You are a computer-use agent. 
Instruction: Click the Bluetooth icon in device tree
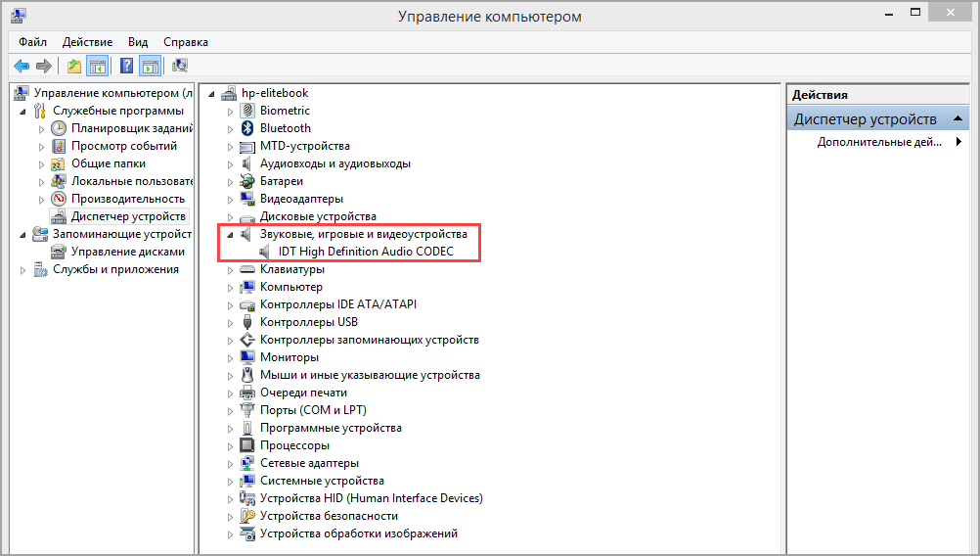(x=247, y=128)
